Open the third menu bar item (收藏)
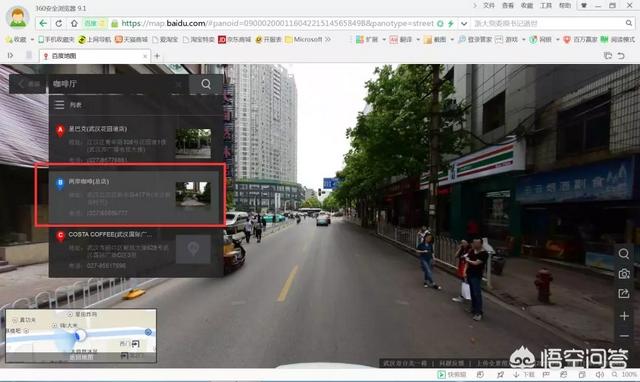640x382 pixels. tap(527, 6)
